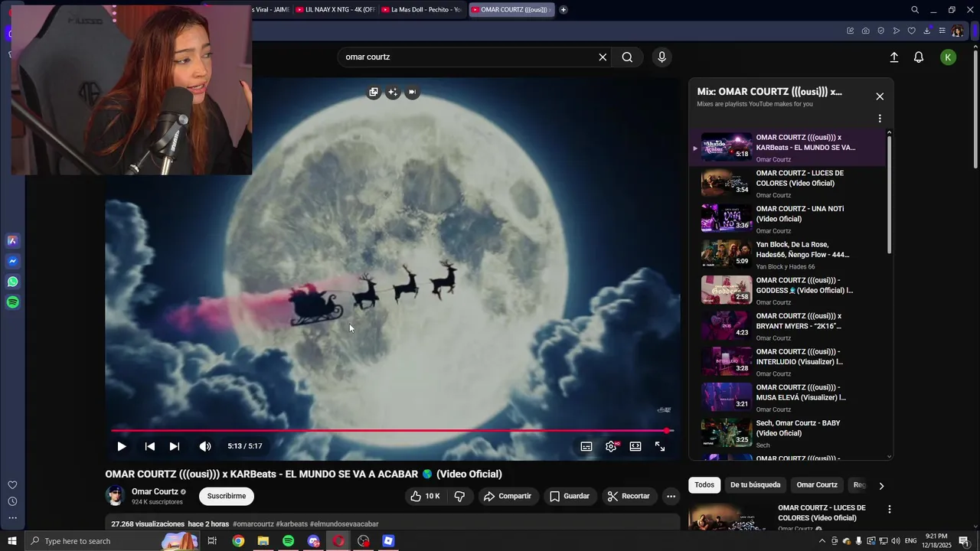Select 'De tu búsqueda' filter chip
This screenshot has height=551, width=980.
pos(756,484)
